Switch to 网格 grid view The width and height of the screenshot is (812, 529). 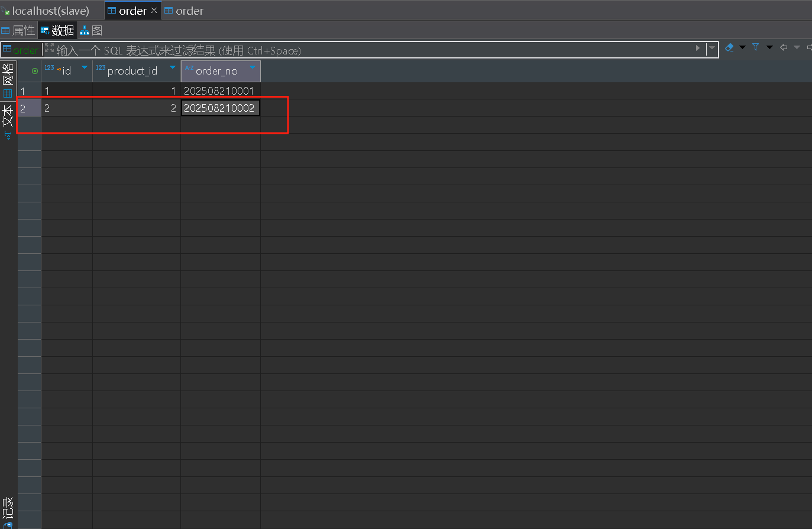click(x=8, y=80)
